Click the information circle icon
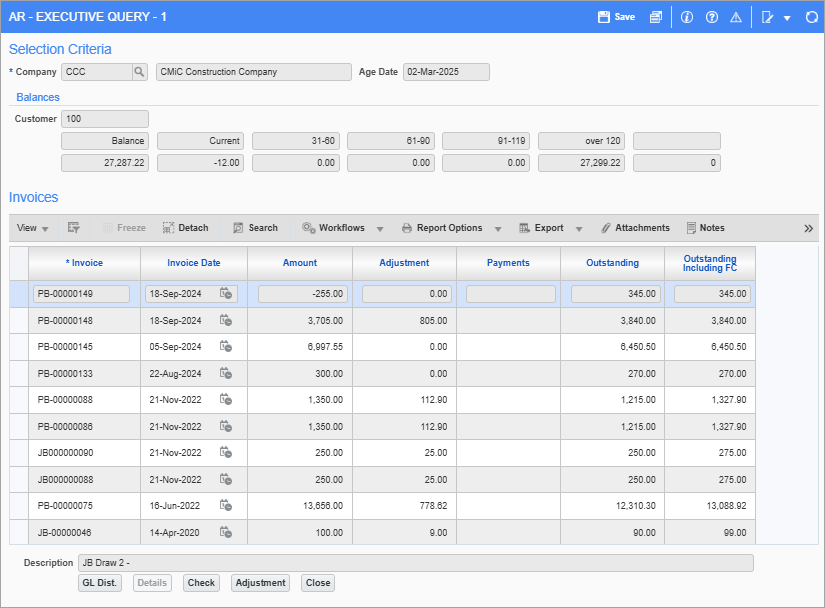Screen dimensions: 825x608 [x=687, y=17]
